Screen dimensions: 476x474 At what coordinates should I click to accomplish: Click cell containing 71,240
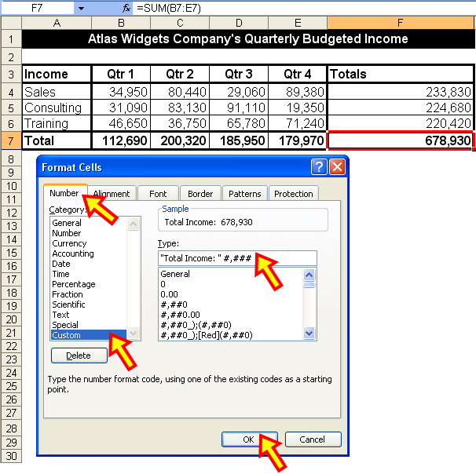pos(298,123)
